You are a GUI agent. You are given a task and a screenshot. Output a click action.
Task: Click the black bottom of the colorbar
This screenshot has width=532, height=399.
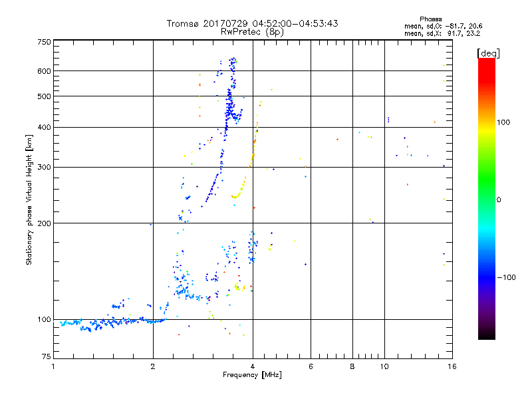tap(487, 334)
